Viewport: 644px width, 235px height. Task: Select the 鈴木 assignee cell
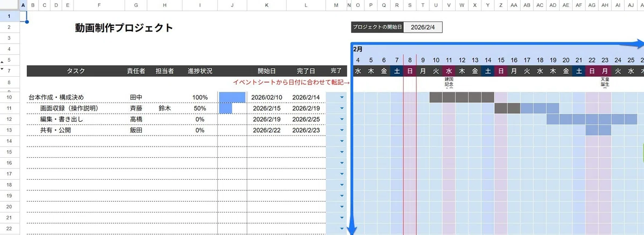(x=165, y=108)
